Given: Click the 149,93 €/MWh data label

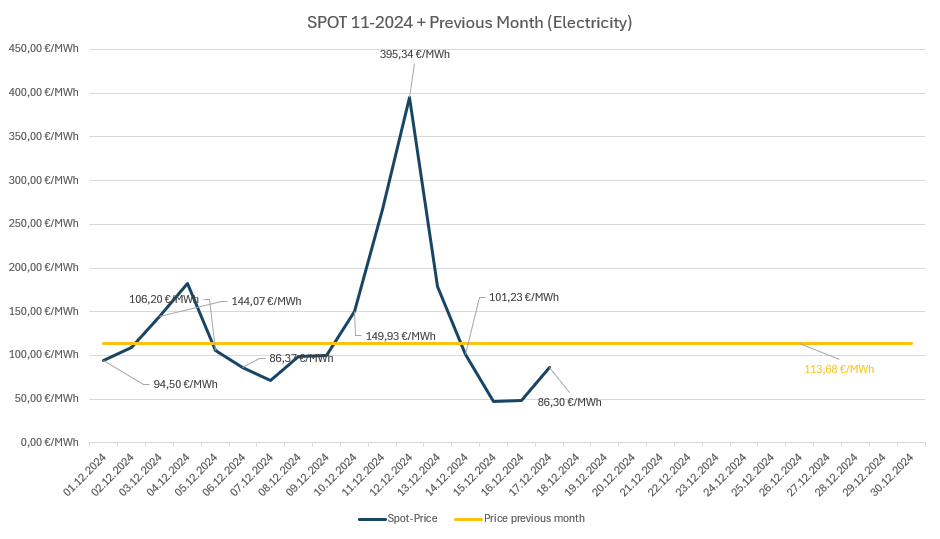Looking at the screenshot, I should [x=400, y=336].
